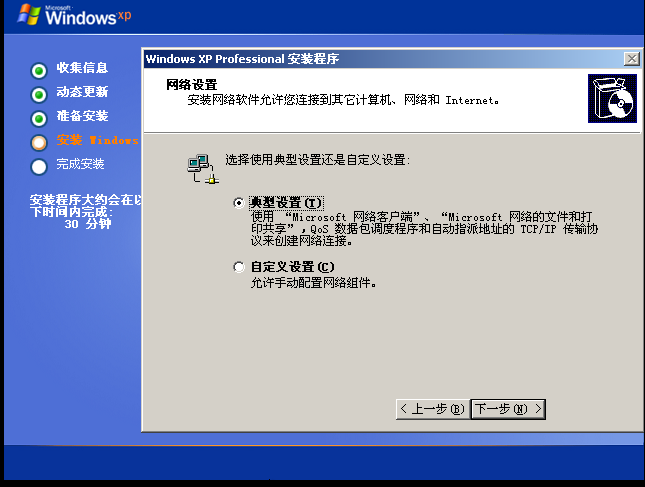This screenshot has width=645, height=487.
Task: Click the 网络设置 heading
Action: 191,85
